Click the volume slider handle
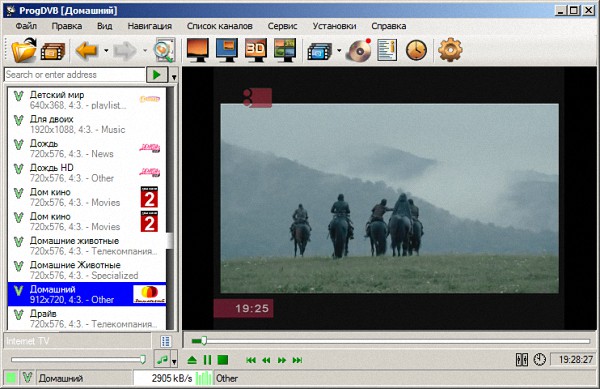 click(143, 359)
